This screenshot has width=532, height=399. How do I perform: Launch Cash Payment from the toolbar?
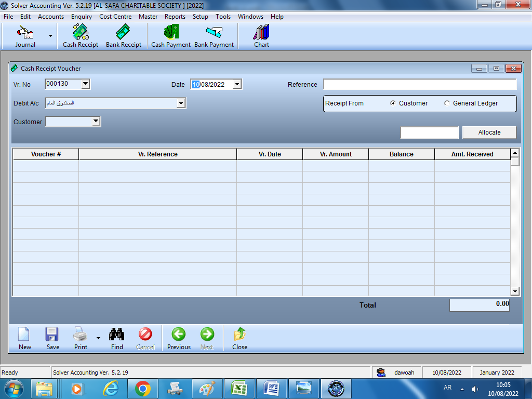click(x=171, y=36)
